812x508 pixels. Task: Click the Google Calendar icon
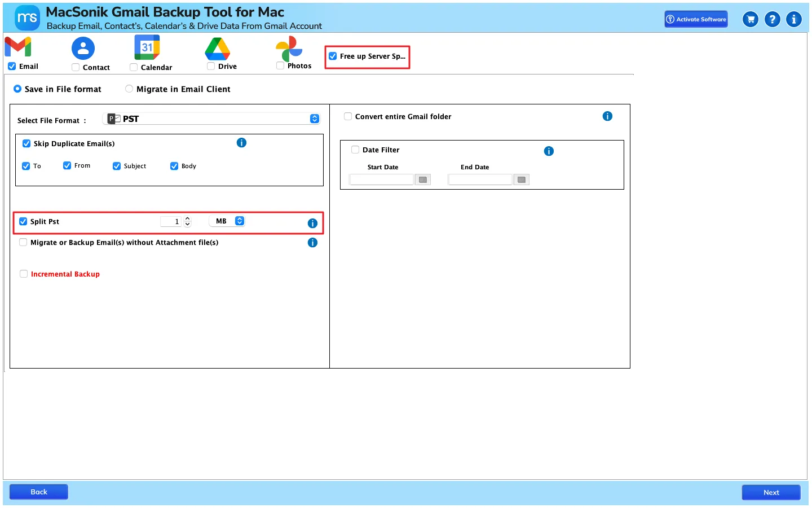[x=147, y=47]
